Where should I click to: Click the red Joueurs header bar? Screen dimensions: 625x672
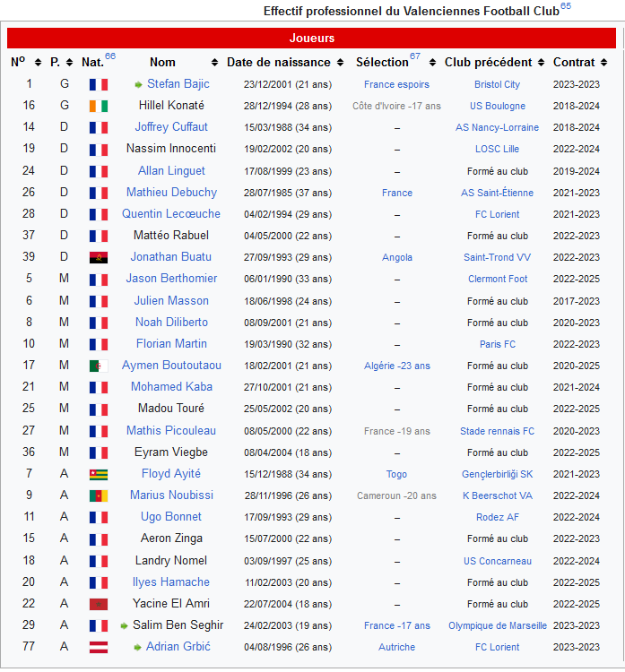312,39
